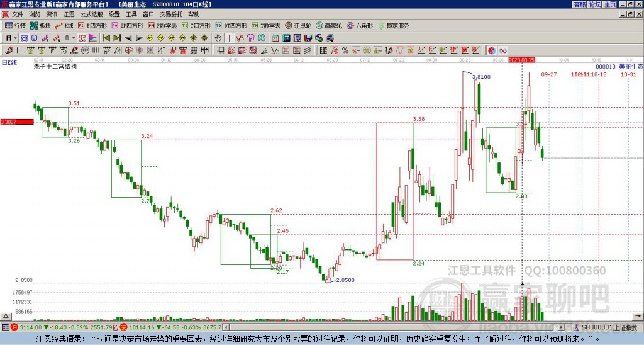Open the T四方形 tool
644x345 pixels.
(196, 25)
